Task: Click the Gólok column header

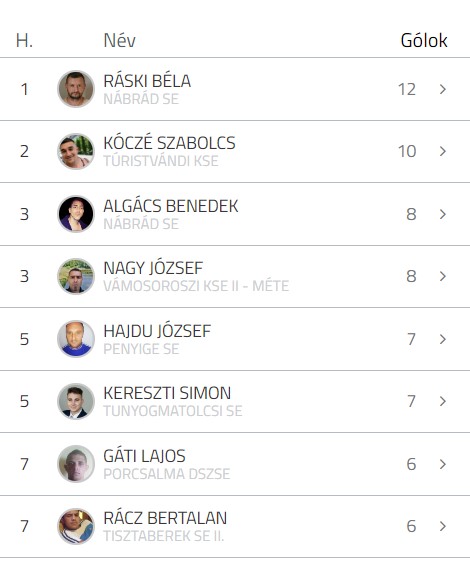Action: (424, 40)
